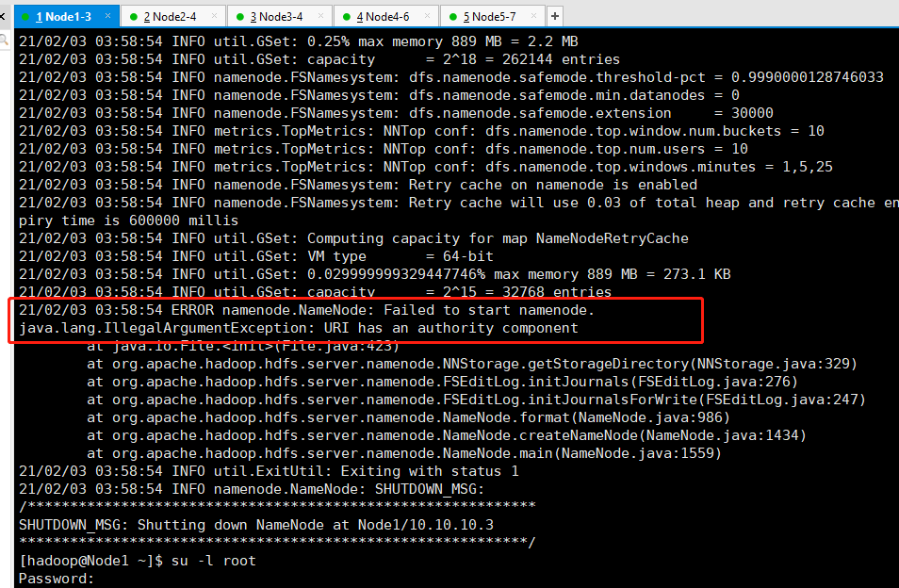Click the green status dot on Node2-4 tab

(134, 17)
